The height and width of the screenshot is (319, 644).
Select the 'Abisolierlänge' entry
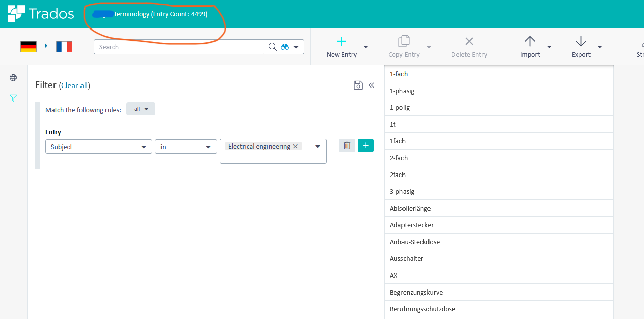[x=499, y=208]
